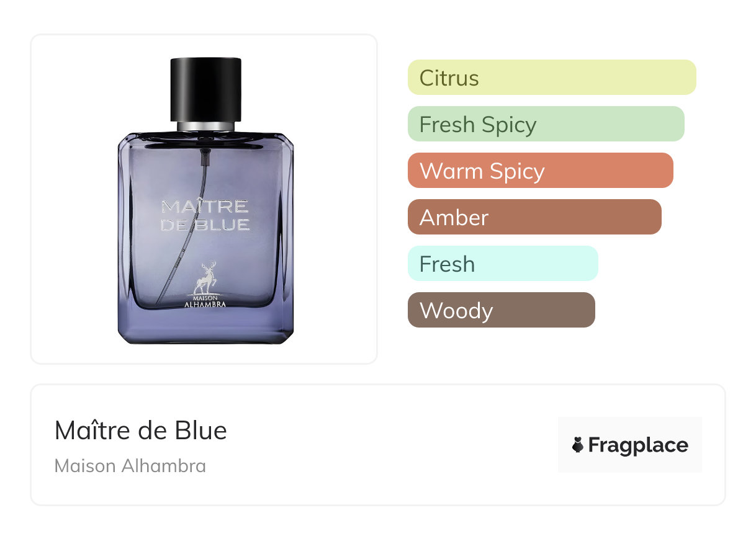Image resolution: width=756 pixels, height=536 pixels.
Task: Select the Fresh Spicy accord bar
Action: click(x=546, y=124)
